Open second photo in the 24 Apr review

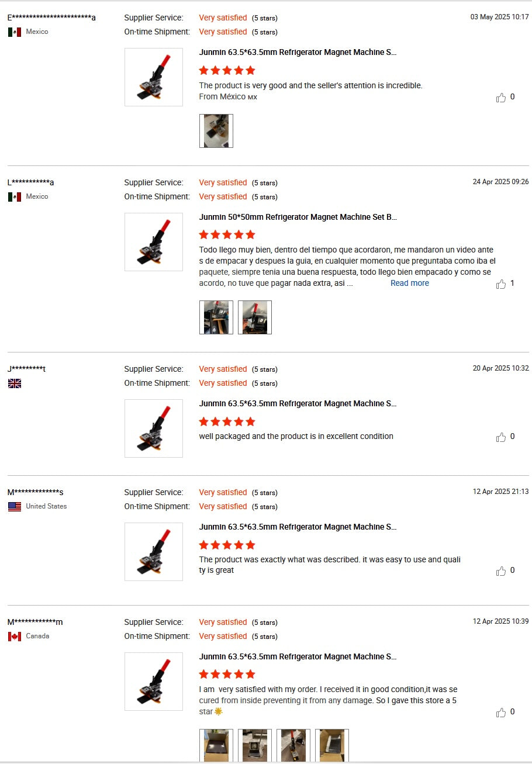coord(255,317)
